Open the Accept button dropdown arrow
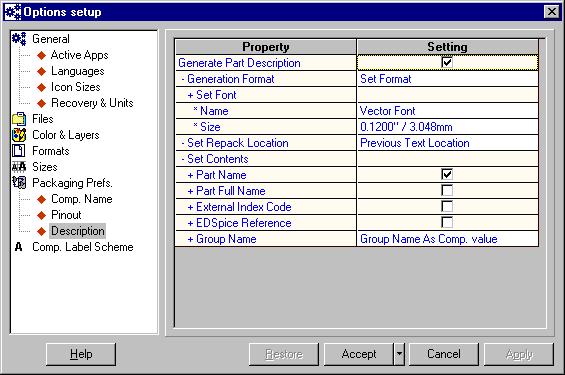 click(x=399, y=354)
